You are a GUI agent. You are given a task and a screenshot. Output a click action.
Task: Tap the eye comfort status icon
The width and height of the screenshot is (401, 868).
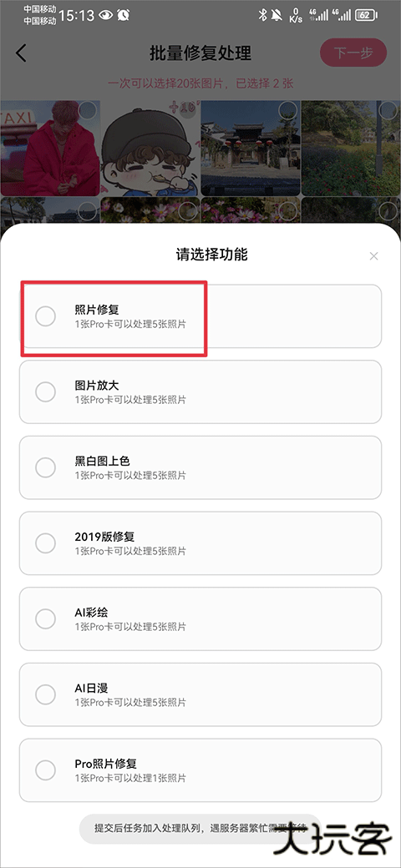105,16
